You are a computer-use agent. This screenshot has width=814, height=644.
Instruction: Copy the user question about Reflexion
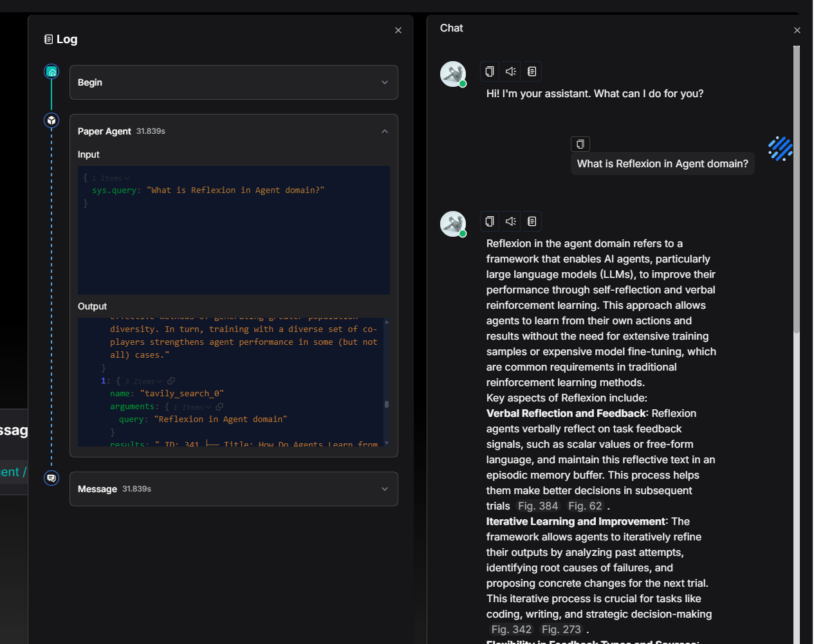tap(580, 144)
